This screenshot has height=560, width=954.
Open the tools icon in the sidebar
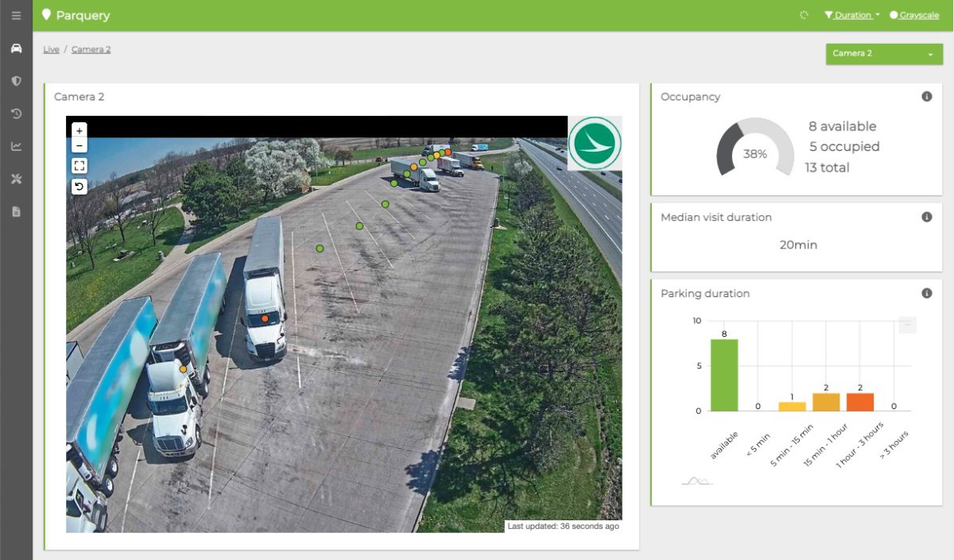[16, 179]
